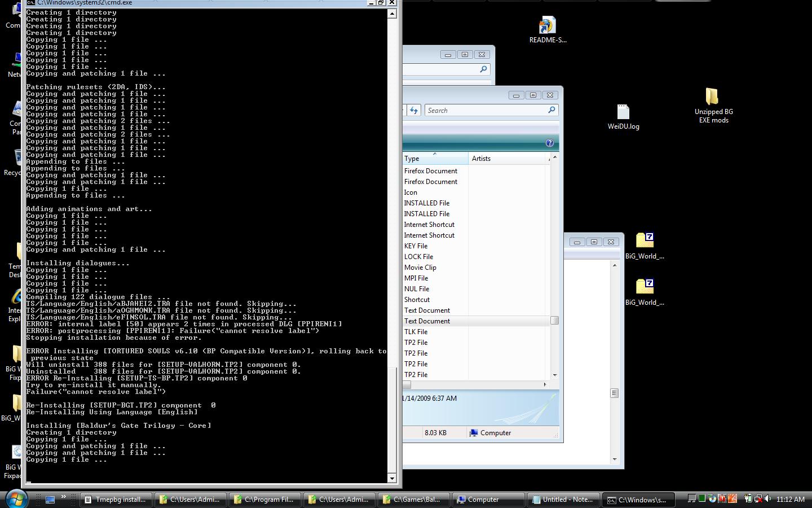Sort by the Type column header
Viewport: 812px width, 508px height.
(435, 159)
